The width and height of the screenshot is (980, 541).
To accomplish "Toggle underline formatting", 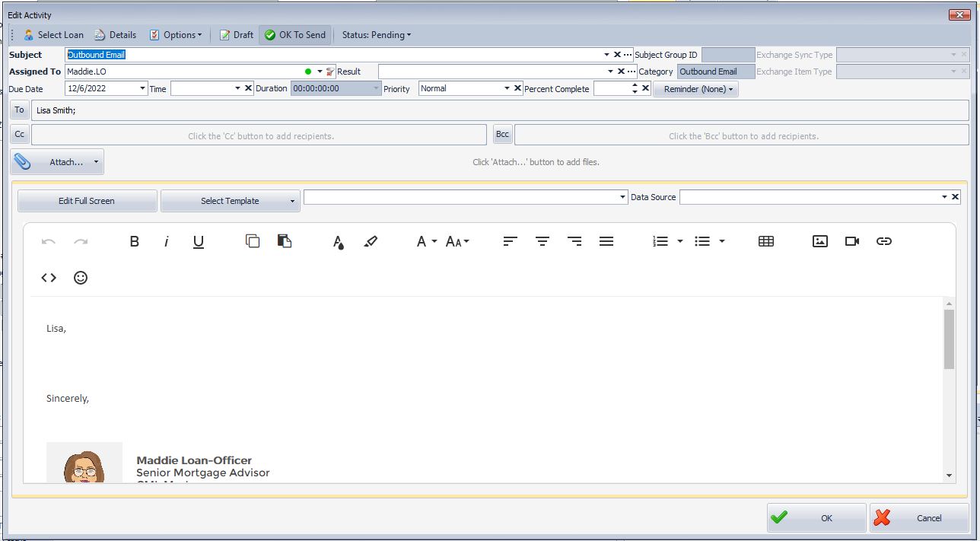I will point(198,241).
